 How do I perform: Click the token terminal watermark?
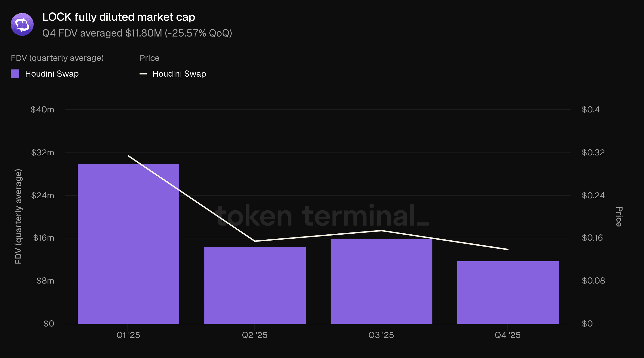click(x=322, y=216)
